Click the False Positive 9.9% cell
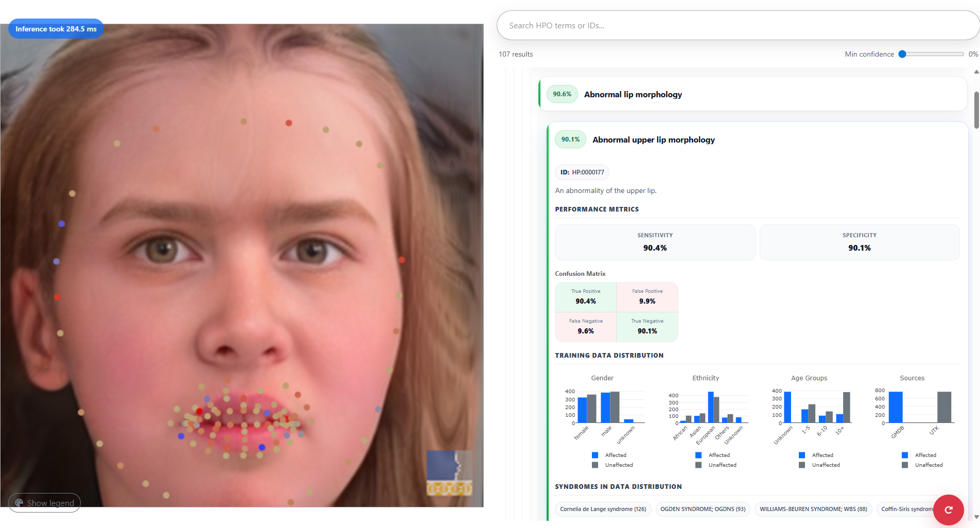The width and height of the screenshot is (980, 528). pos(647,297)
